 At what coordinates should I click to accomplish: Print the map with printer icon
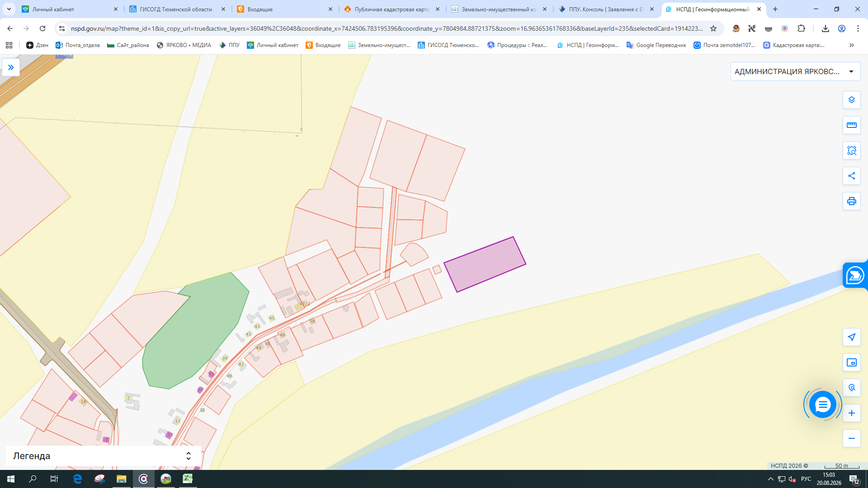click(x=851, y=201)
